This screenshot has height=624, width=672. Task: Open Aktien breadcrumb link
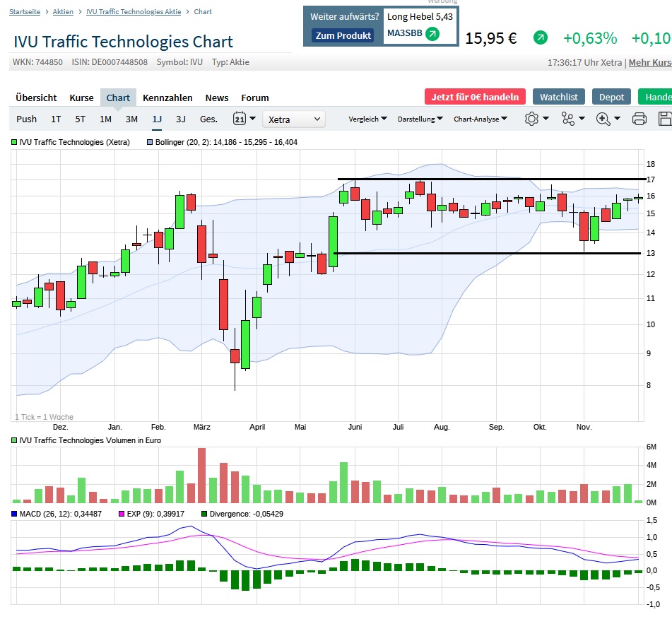[x=63, y=11]
